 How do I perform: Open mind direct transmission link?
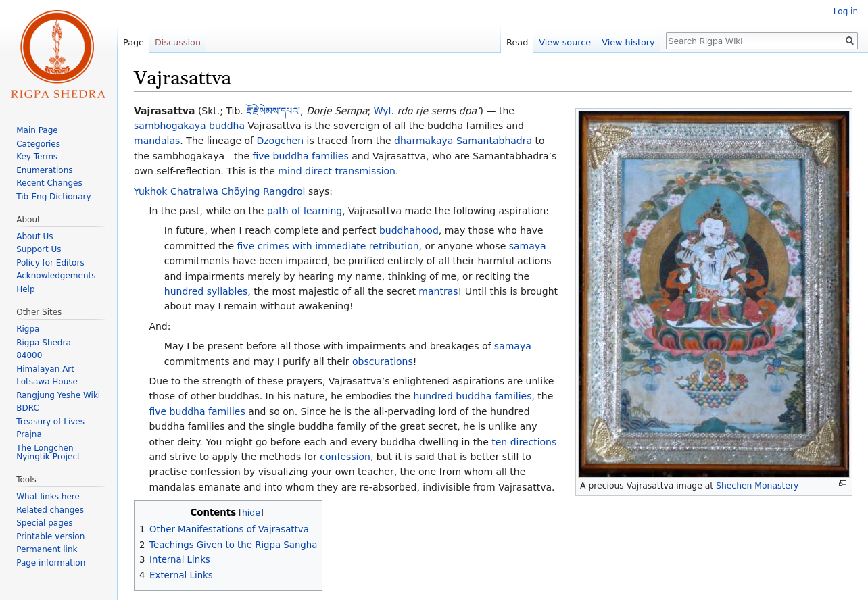point(337,171)
